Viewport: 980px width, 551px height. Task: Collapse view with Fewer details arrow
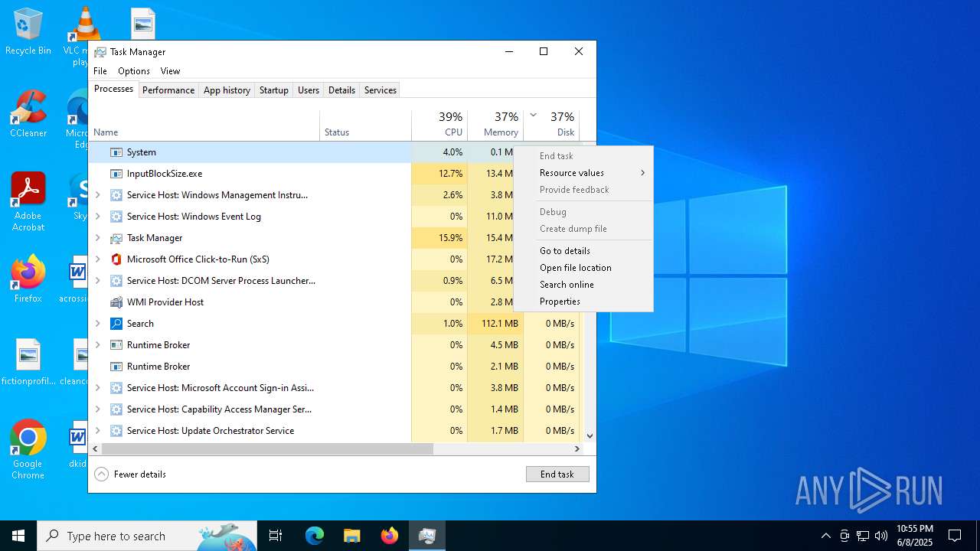[102, 474]
